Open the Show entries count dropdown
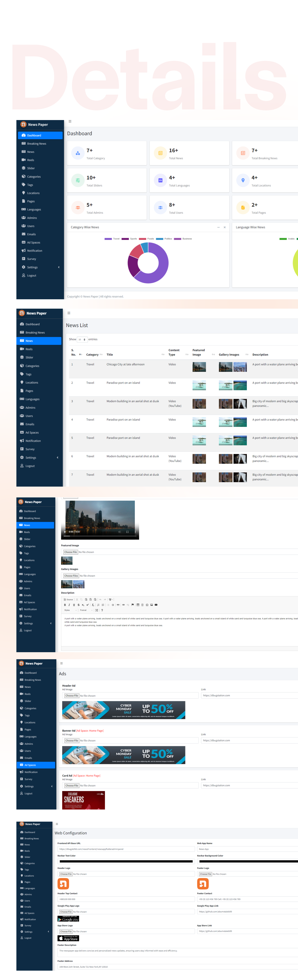Image resolution: width=298 pixels, height=980 pixels. (x=82, y=339)
